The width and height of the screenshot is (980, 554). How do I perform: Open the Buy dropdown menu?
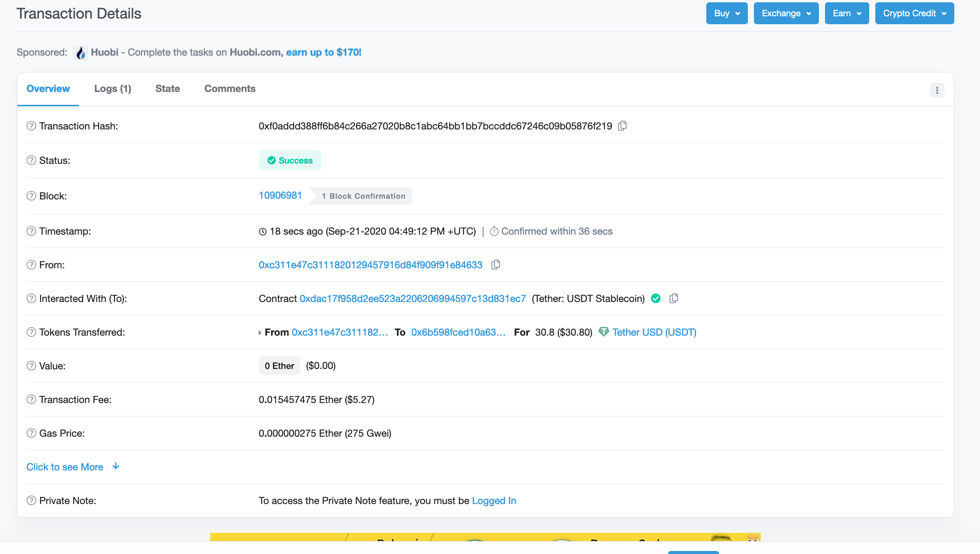[727, 13]
